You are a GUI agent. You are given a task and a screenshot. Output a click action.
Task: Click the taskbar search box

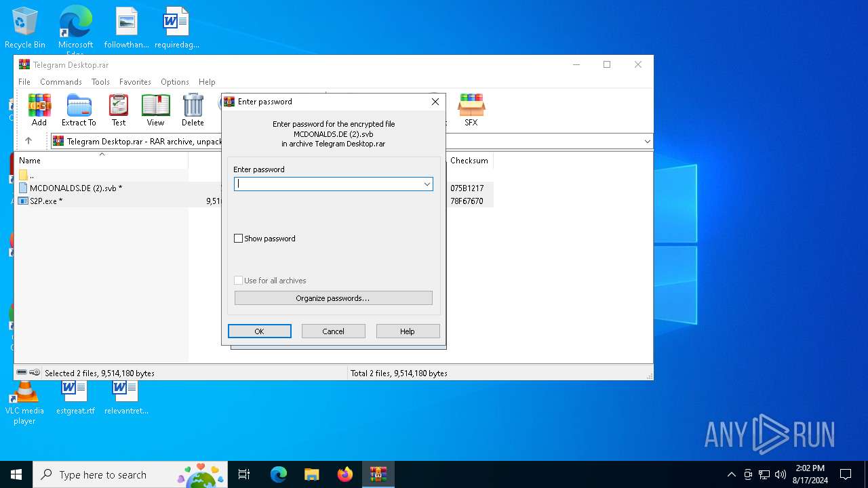[130, 474]
